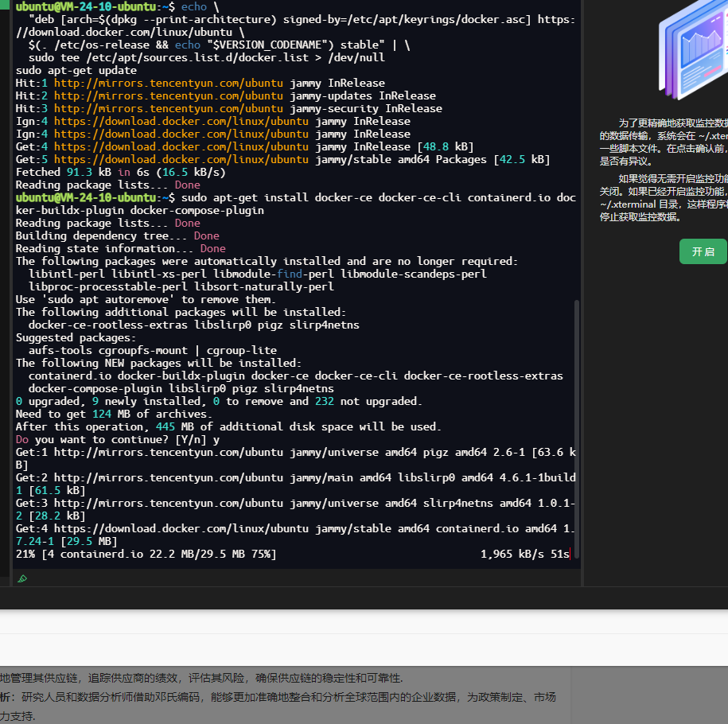The width and height of the screenshot is (728, 724).
Task: Click the "1,965 kB/s 51s" download speed text
Action: [x=524, y=554]
